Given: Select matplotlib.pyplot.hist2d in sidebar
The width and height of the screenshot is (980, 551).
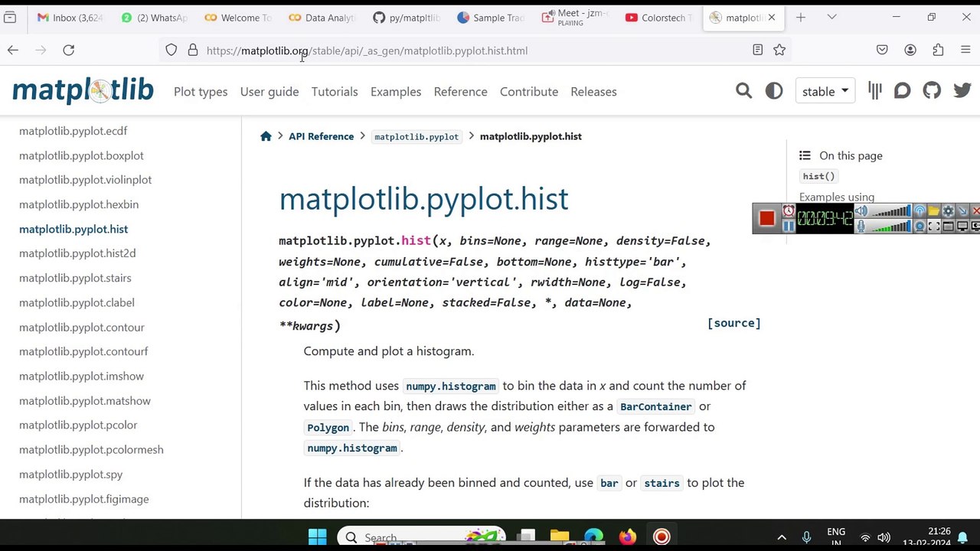Looking at the screenshot, I should click(77, 253).
